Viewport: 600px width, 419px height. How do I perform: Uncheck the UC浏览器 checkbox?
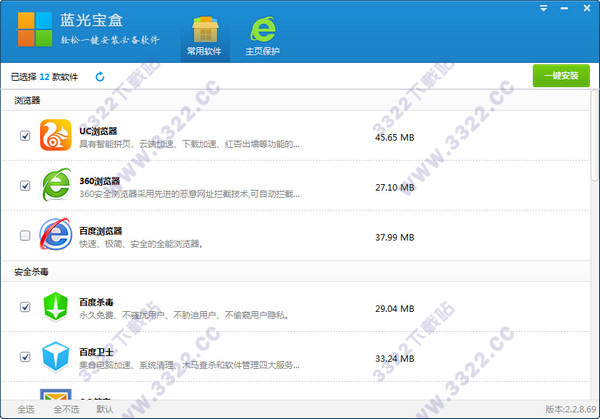click(x=25, y=135)
